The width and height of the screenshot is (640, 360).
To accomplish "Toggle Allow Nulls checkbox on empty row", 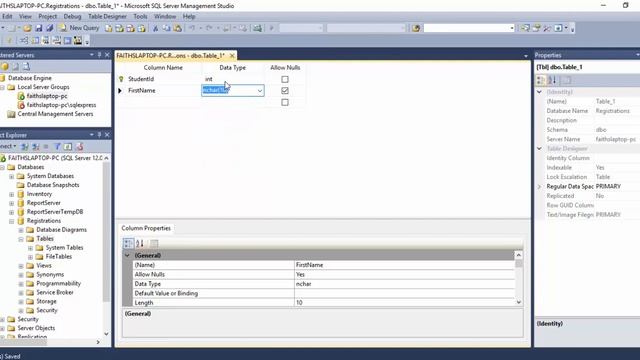I will click(x=285, y=102).
